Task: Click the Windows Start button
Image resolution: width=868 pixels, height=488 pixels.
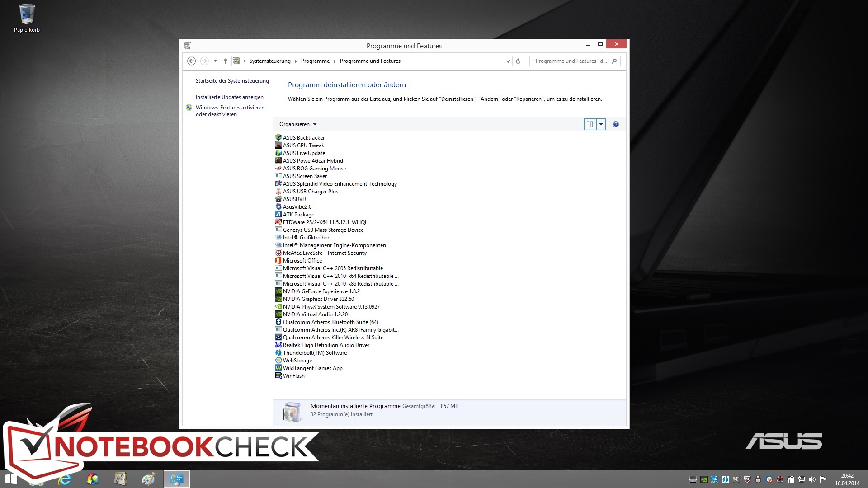Action: [x=11, y=479]
